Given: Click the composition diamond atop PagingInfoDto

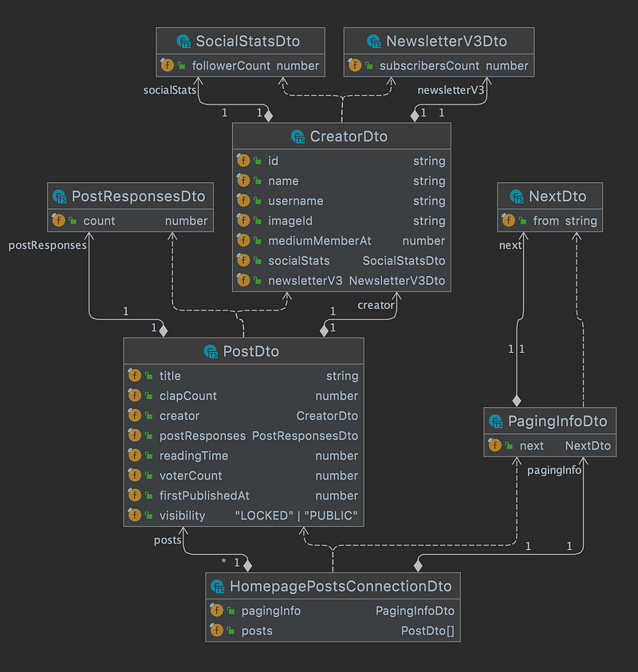Looking at the screenshot, I should point(517,401).
